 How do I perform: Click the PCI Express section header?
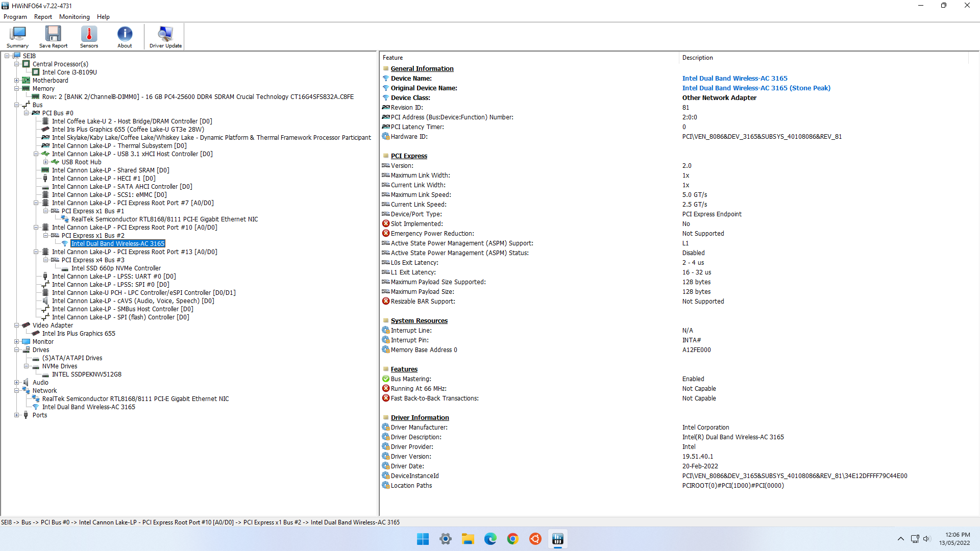point(409,156)
